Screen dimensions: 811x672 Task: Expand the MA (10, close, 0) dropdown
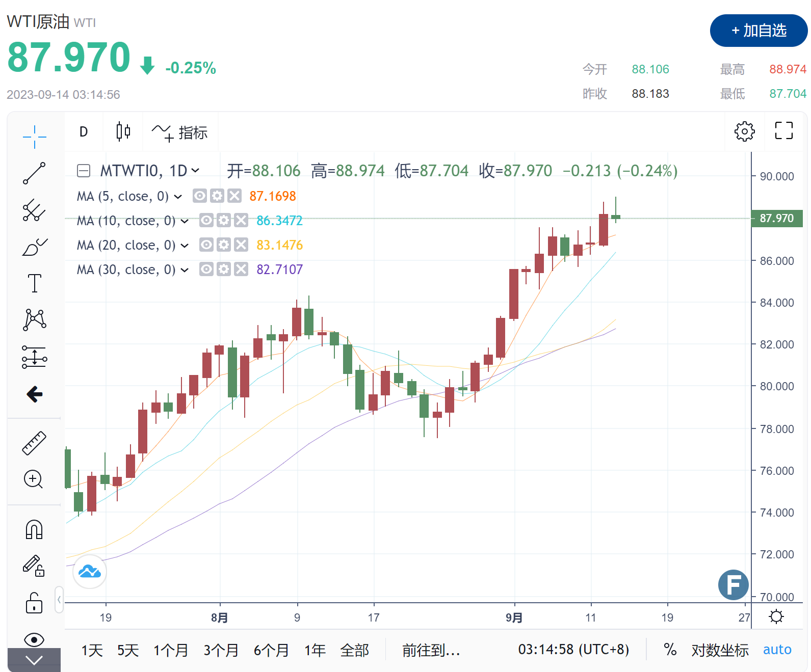click(185, 221)
